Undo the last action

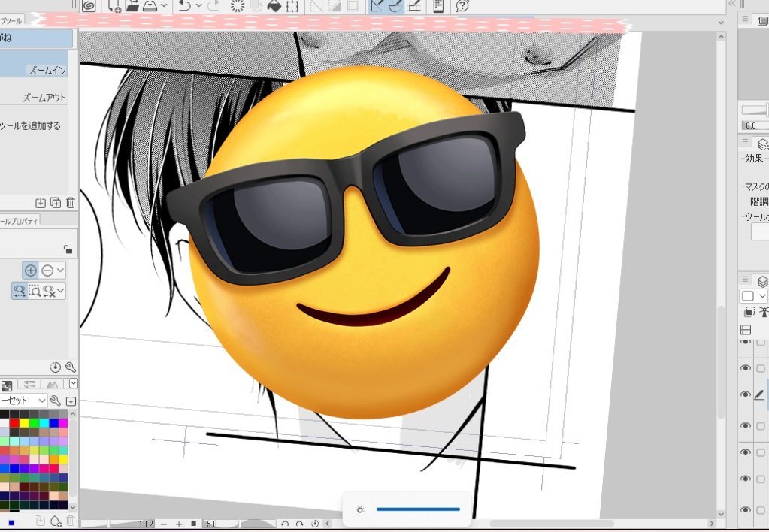tap(185, 5)
